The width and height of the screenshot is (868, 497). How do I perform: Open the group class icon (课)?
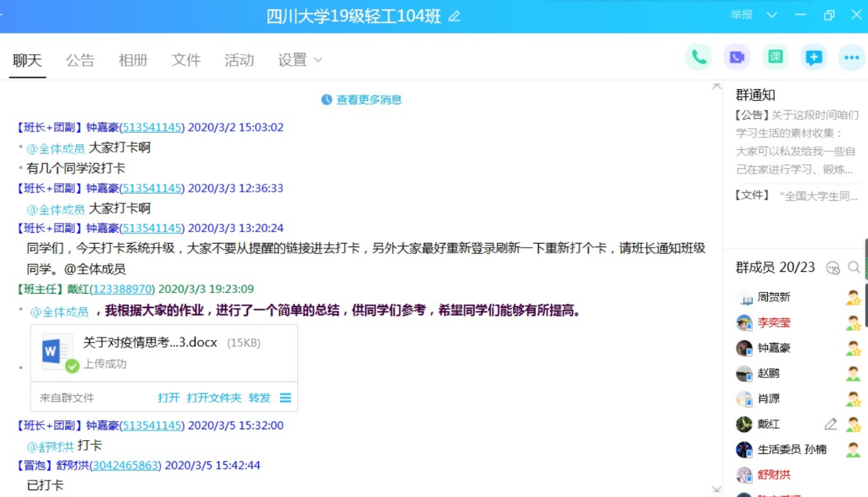tap(775, 58)
